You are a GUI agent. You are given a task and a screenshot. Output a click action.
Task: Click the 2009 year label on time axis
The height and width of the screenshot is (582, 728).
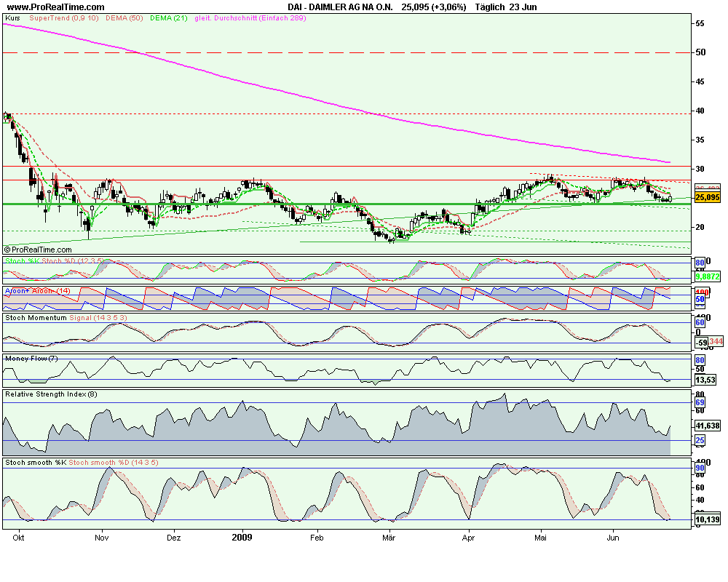pos(242,538)
